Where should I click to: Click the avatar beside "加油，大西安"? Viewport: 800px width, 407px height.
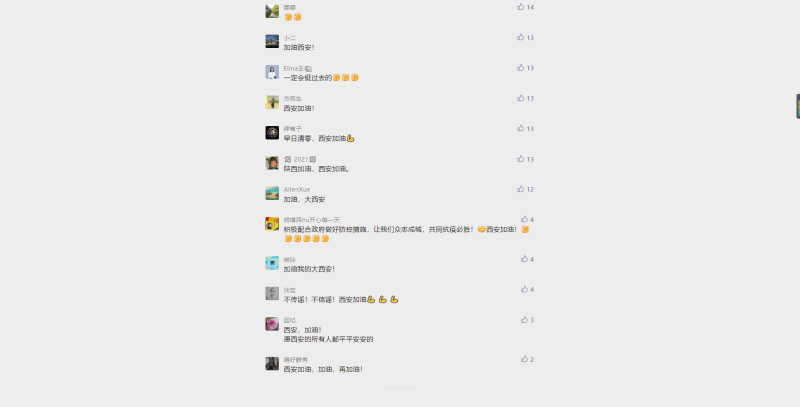coord(272,193)
